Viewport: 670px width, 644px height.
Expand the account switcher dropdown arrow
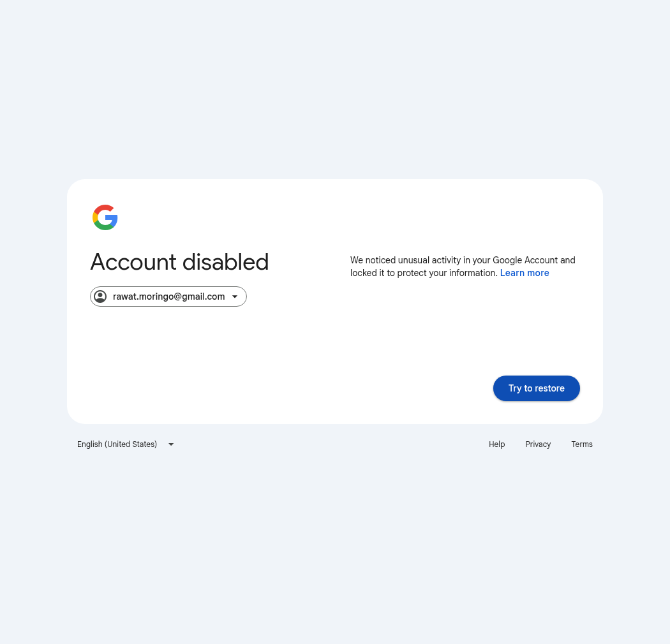235,296
